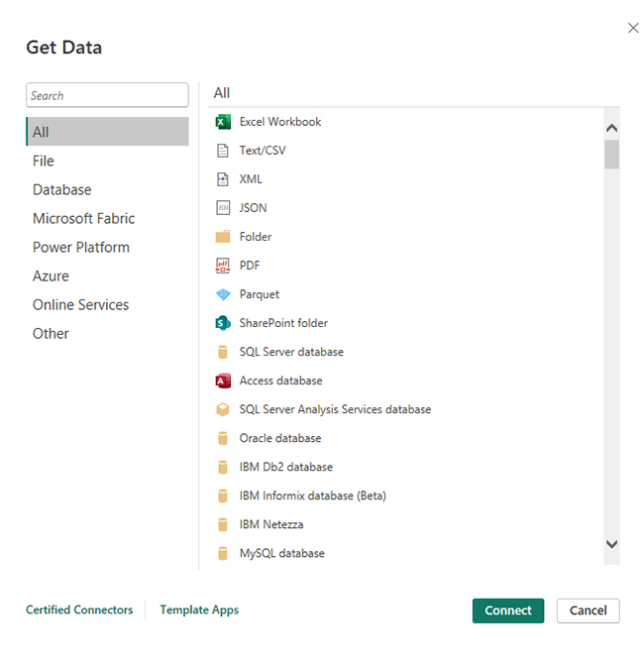The image size is (644, 655).
Task: Choose MySQL database label
Action: (x=281, y=553)
